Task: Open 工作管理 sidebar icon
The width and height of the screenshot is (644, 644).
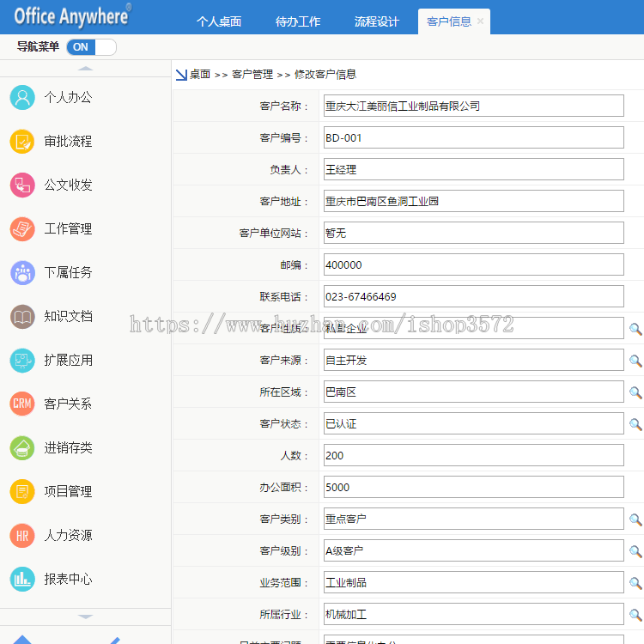Action: point(22,228)
